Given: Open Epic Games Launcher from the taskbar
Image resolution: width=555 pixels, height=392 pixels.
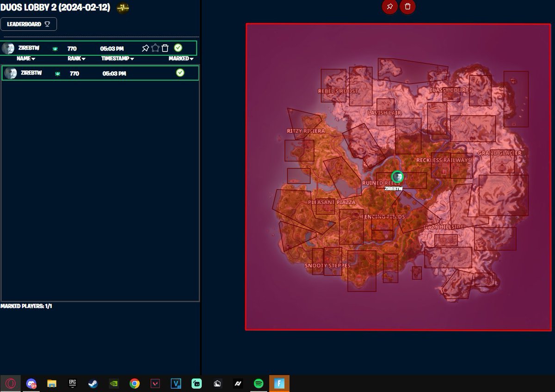Looking at the screenshot, I should [x=73, y=384].
